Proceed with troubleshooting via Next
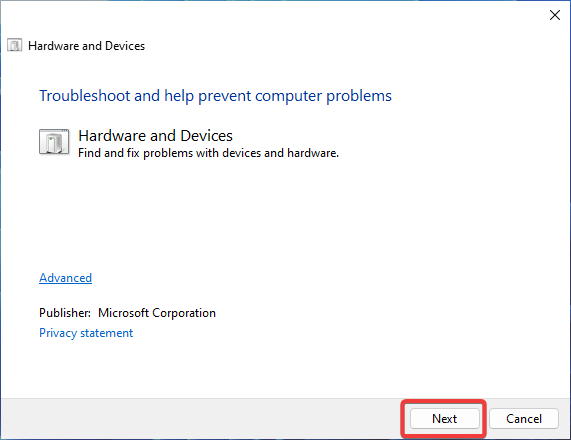Viewport: 571px width, 440px height. [444, 419]
